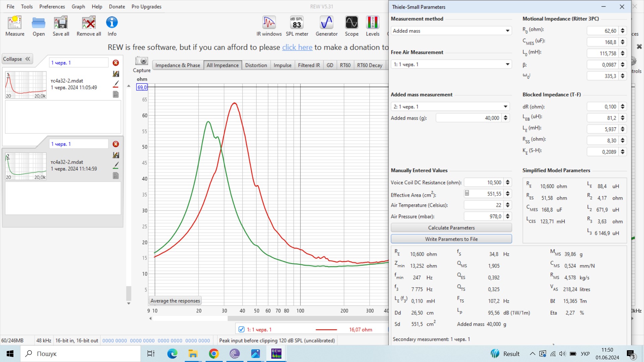Open IR windows settings
This screenshot has height=362, width=644.
point(269,26)
